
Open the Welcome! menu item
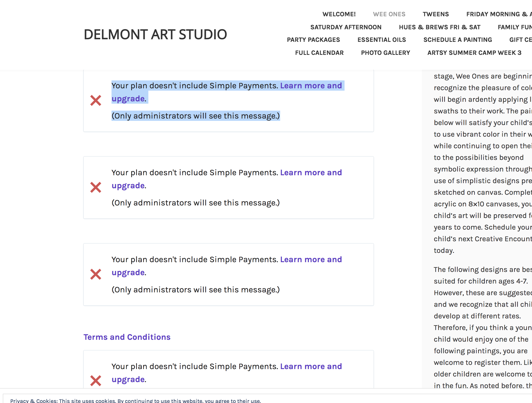[x=339, y=14]
